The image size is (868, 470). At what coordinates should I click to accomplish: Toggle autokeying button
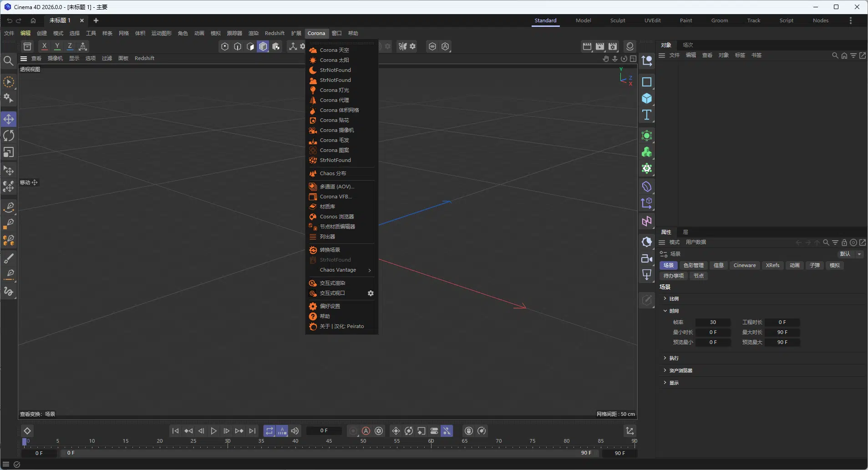coord(366,431)
